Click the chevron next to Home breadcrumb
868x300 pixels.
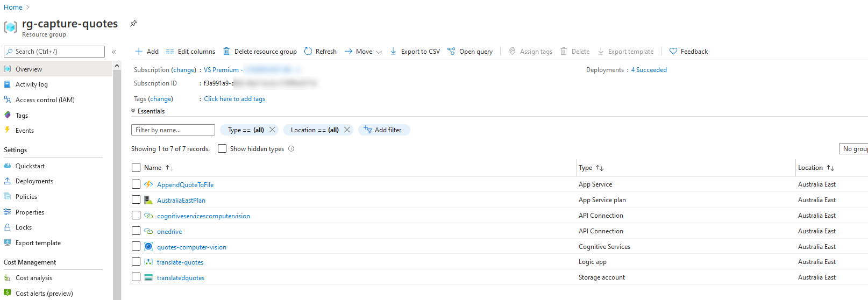(28, 8)
